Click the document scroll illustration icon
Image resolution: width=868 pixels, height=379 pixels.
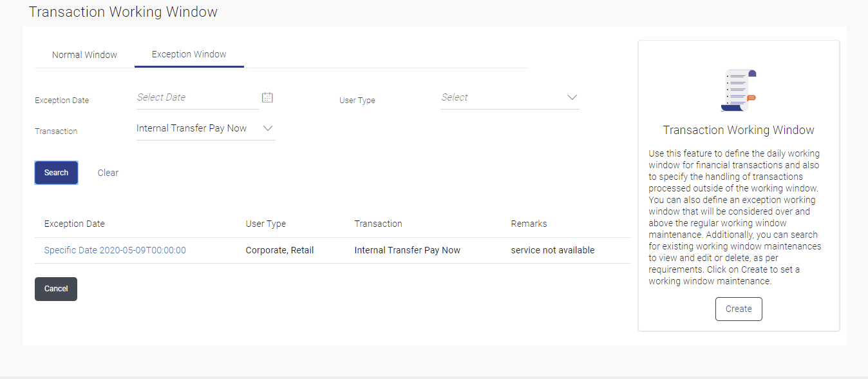click(x=739, y=91)
